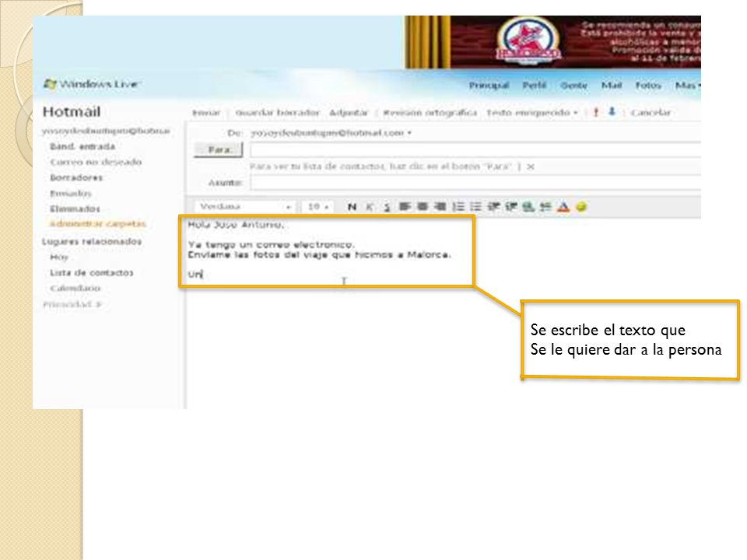This screenshot has height=560, width=747.
Task: Click in the message body text
Action: pyautogui.click(x=327, y=251)
